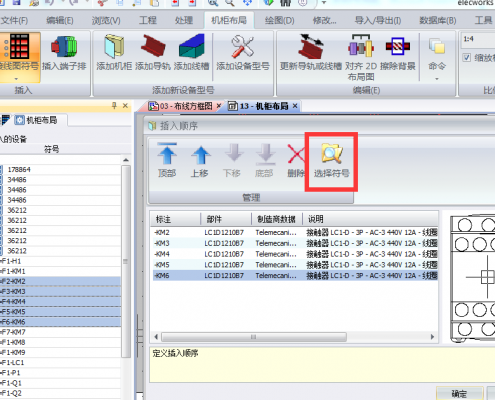The image size is (495, 400).
Task: Click the 擦除背景 erase background icon
Action: 397,46
